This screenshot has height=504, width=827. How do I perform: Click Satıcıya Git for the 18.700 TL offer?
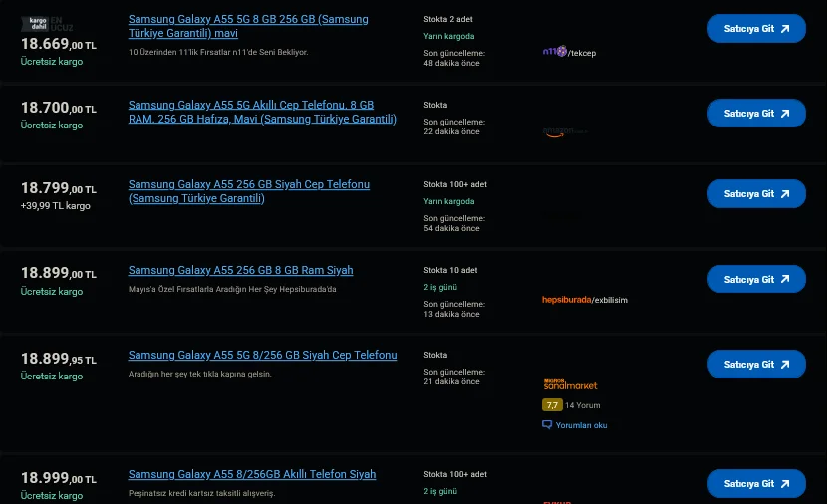pos(756,114)
